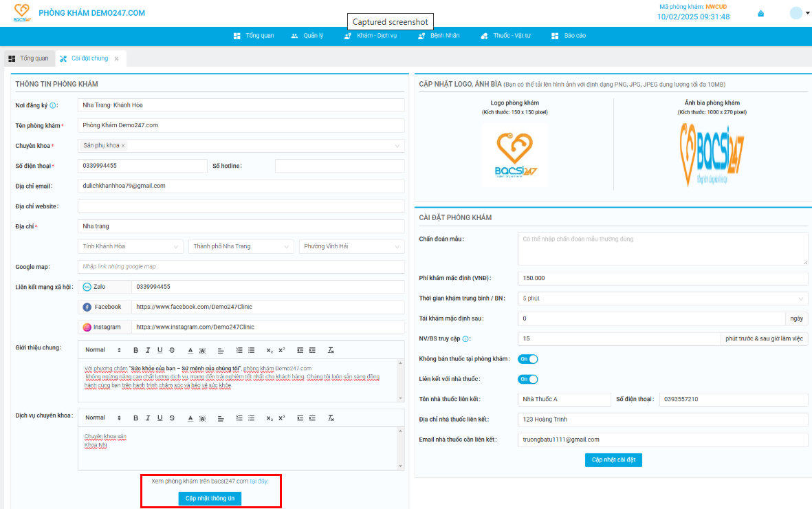Open Quản lý menu
812x509 pixels.
(x=307, y=36)
